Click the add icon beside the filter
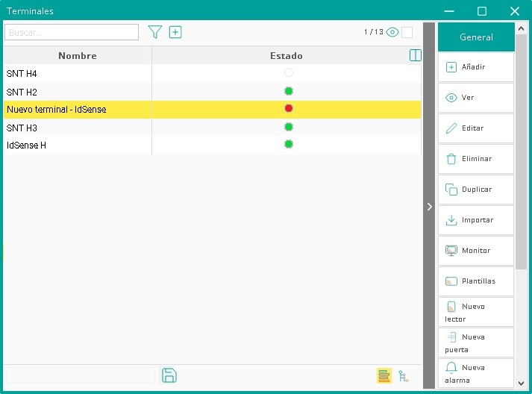Image resolution: width=532 pixels, height=394 pixels. [175, 32]
